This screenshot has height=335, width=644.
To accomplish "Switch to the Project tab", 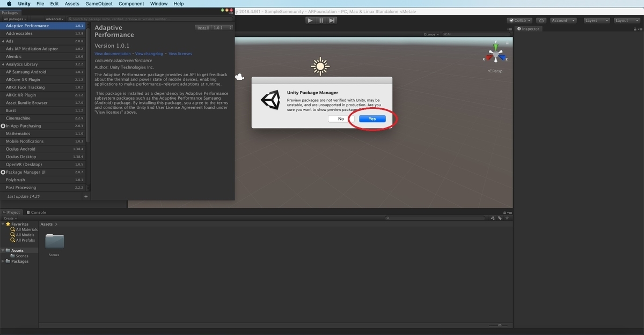I will (11, 212).
